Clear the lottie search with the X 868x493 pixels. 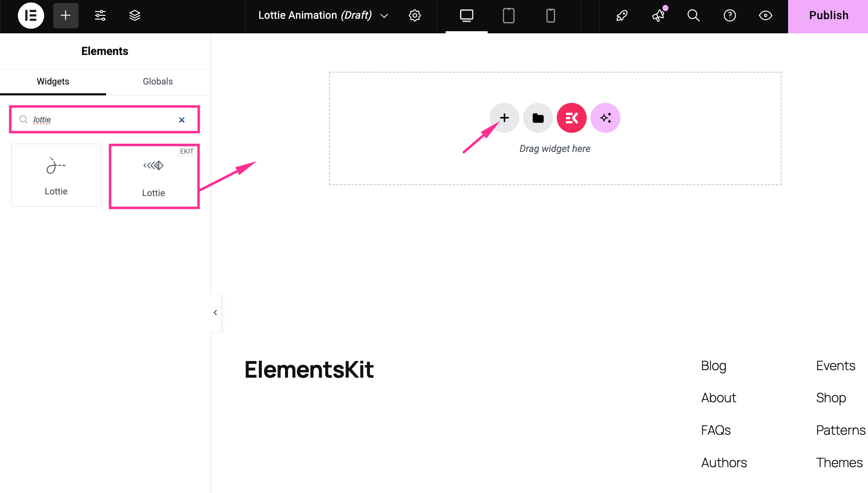pos(182,120)
